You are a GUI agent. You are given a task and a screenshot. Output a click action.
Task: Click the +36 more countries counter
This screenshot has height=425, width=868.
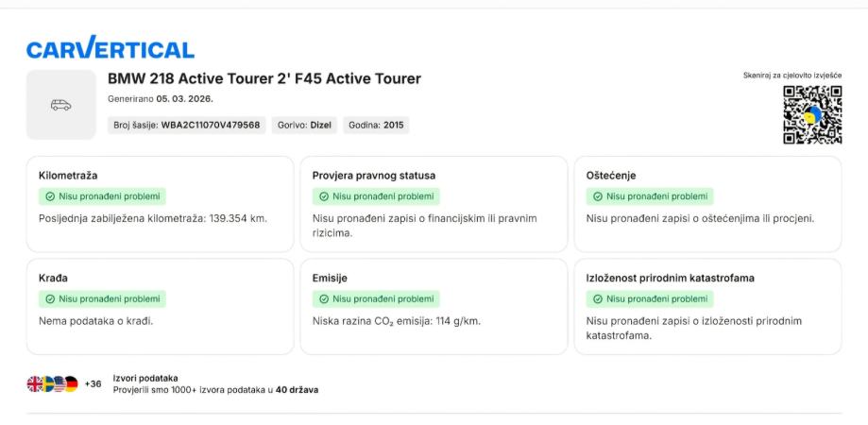(x=93, y=384)
